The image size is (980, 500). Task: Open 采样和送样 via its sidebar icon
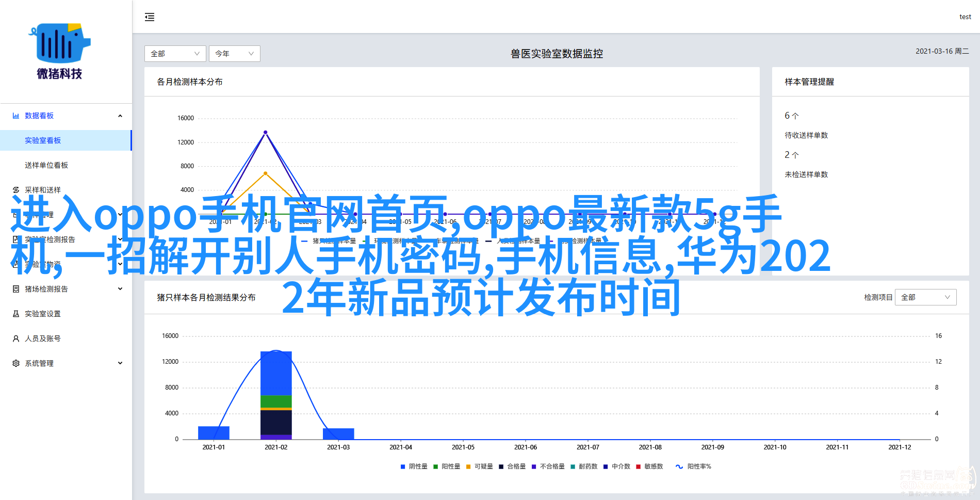coord(16,190)
